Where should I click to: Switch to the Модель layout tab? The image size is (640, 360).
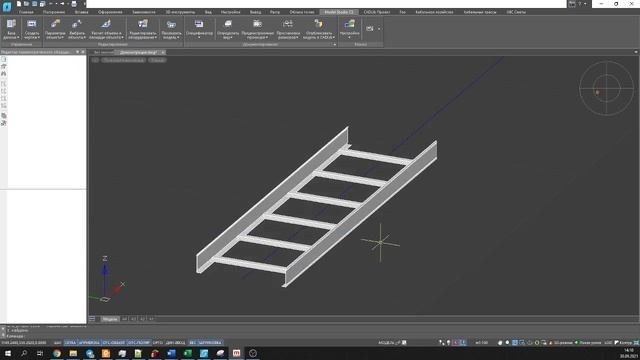pyautogui.click(x=109, y=319)
